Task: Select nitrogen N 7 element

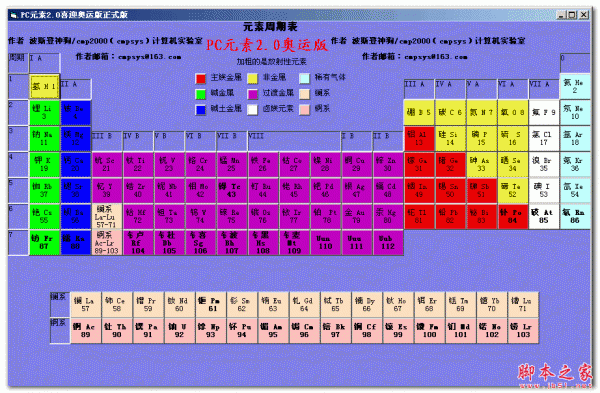Action: [x=481, y=113]
